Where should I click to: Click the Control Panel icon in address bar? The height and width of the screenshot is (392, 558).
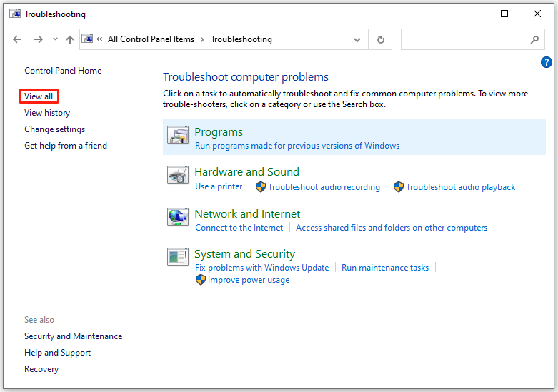click(x=88, y=39)
